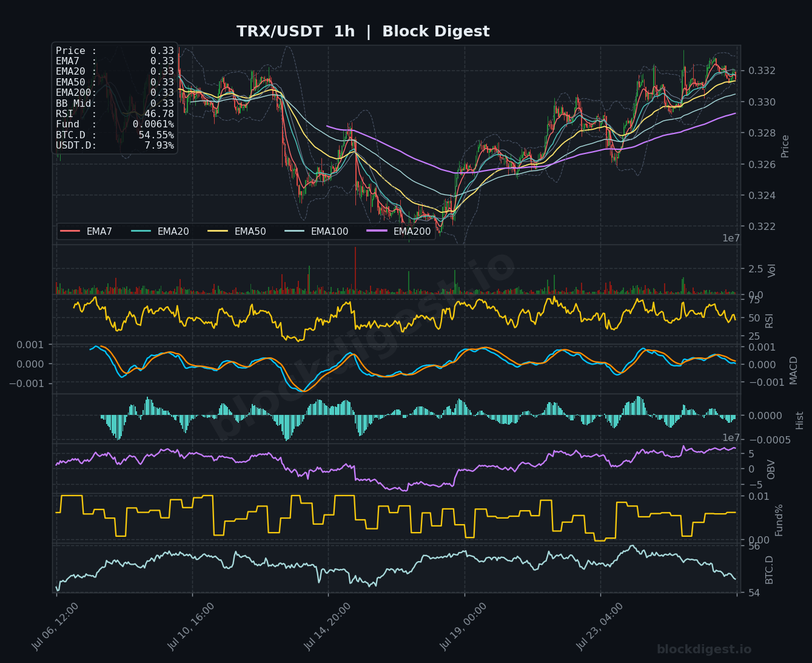Viewport: 812px width, 663px height.
Task: Click the BTC.D 54.55% row
Action: coord(115,135)
